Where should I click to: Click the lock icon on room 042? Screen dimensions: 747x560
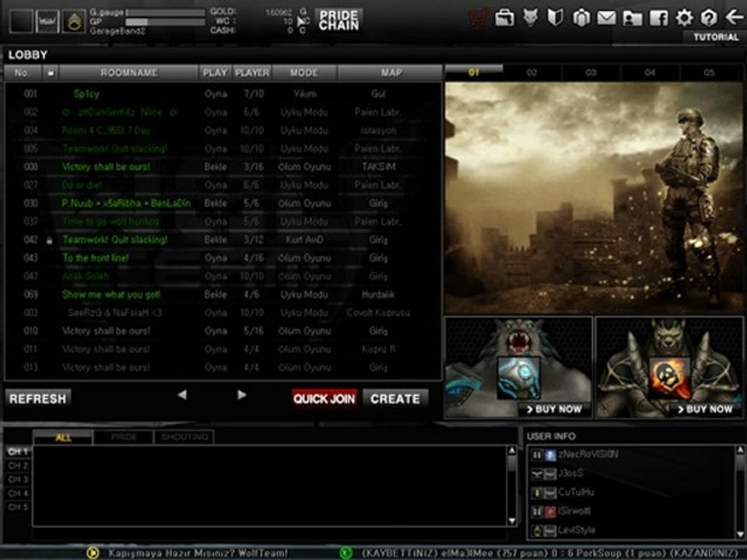pyautogui.click(x=50, y=240)
